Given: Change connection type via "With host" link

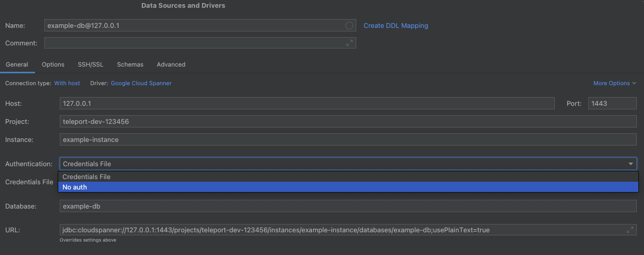Looking at the screenshot, I should tap(67, 83).
